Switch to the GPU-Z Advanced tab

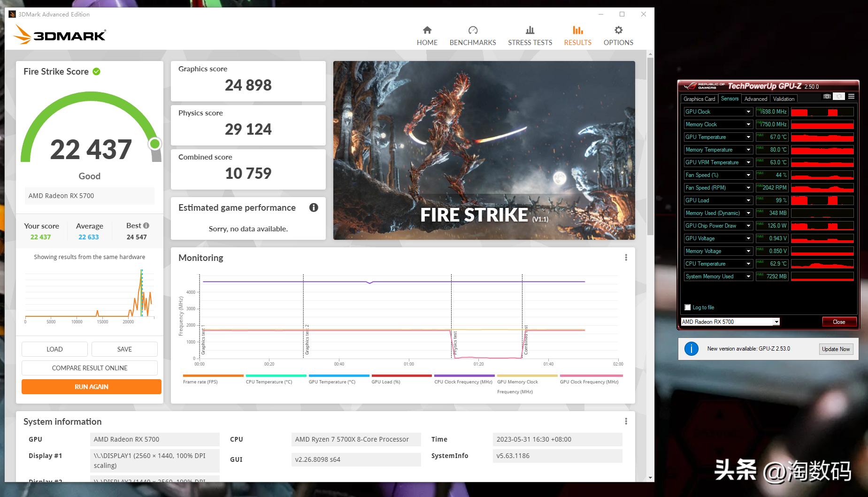pyautogui.click(x=755, y=99)
